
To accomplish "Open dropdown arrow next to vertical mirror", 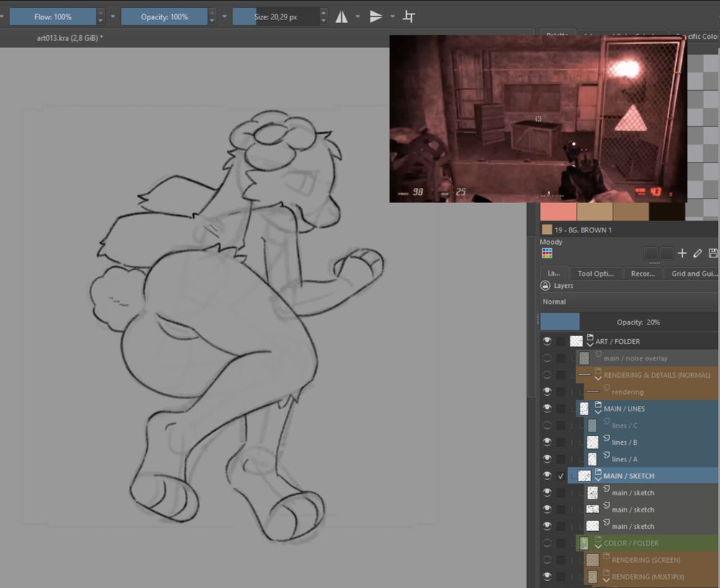I will tap(392, 17).
